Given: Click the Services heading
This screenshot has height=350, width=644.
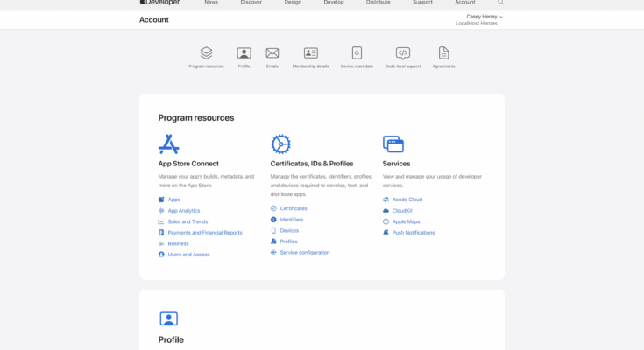Looking at the screenshot, I should (x=396, y=164).
